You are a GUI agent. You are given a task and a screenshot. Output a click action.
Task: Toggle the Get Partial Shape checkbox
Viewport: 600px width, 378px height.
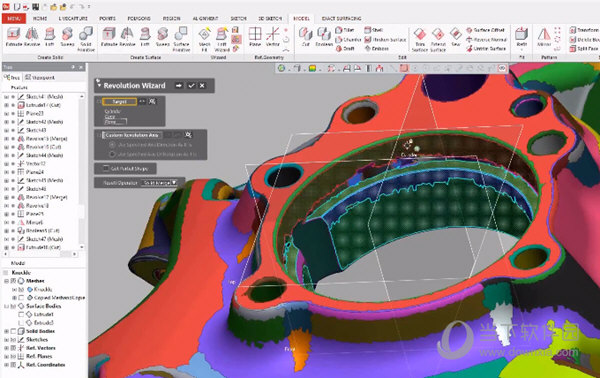(106, 168)
